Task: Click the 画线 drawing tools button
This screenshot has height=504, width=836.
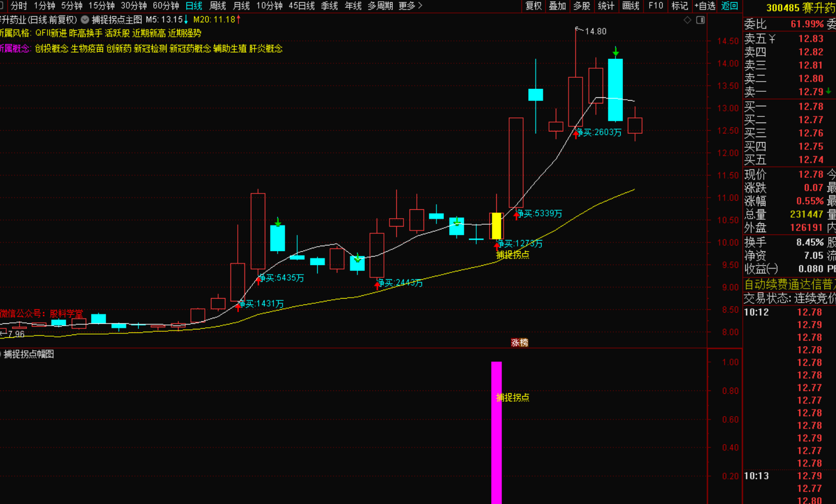Action: [631, 6]
